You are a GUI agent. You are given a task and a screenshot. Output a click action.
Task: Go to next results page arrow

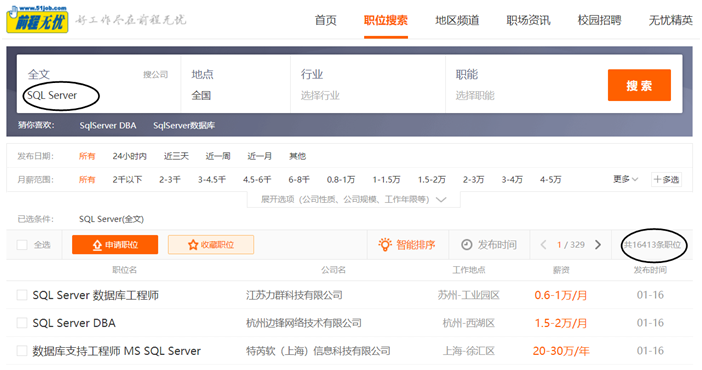click(x=598, y=245)
